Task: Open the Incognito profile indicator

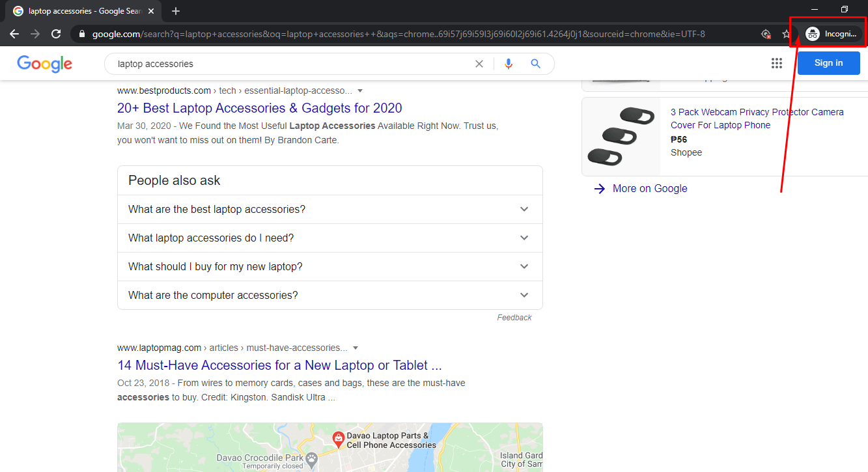Action: tap(832, 34)
